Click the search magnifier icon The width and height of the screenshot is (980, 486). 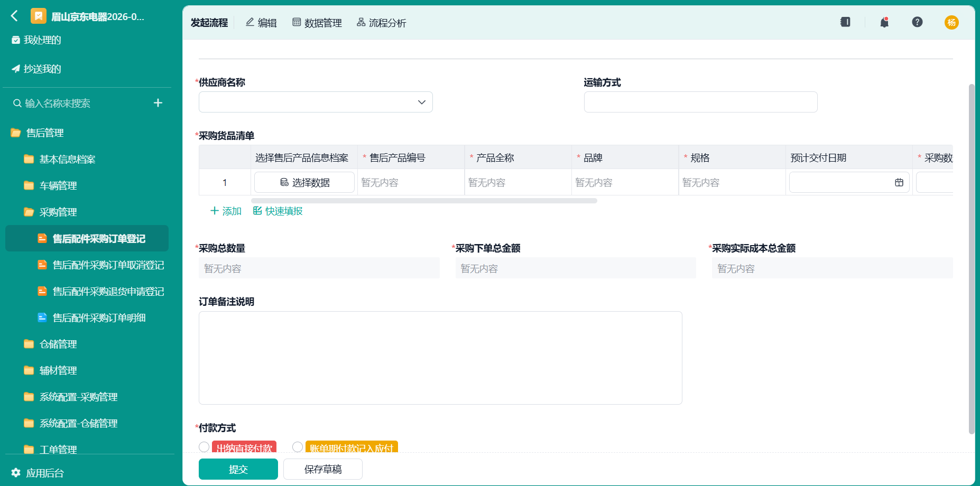coord(17,103)
